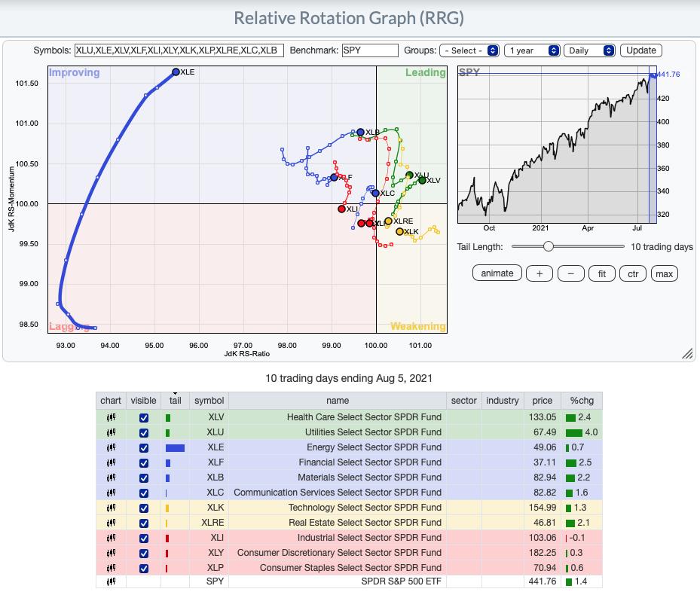Uncheck visibility for XLC
700x595 pixels.
(x=144, y=493)
